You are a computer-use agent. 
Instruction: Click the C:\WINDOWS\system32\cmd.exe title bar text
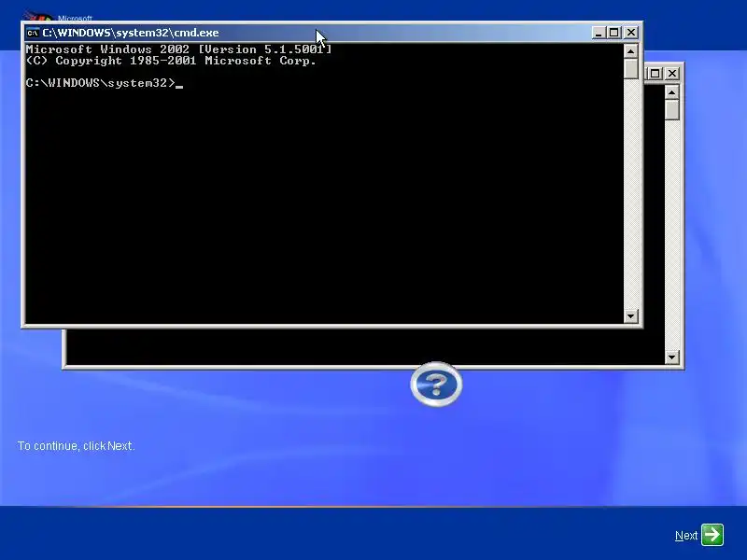pos(131,33)
